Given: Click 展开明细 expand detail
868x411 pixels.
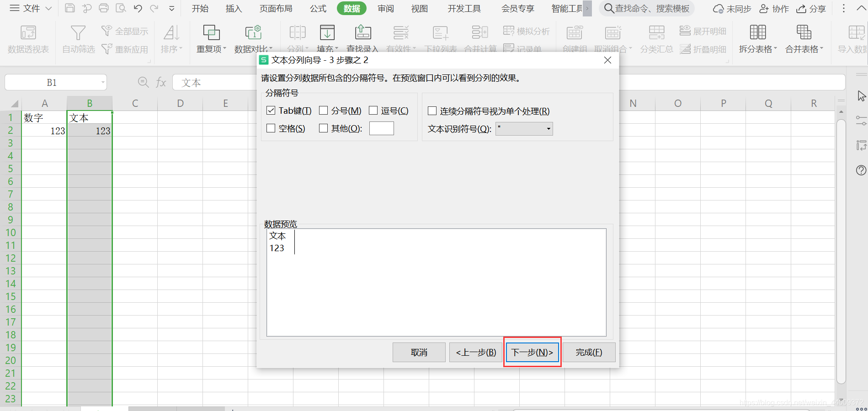Looking at the screenshot, I should (703, 31).
